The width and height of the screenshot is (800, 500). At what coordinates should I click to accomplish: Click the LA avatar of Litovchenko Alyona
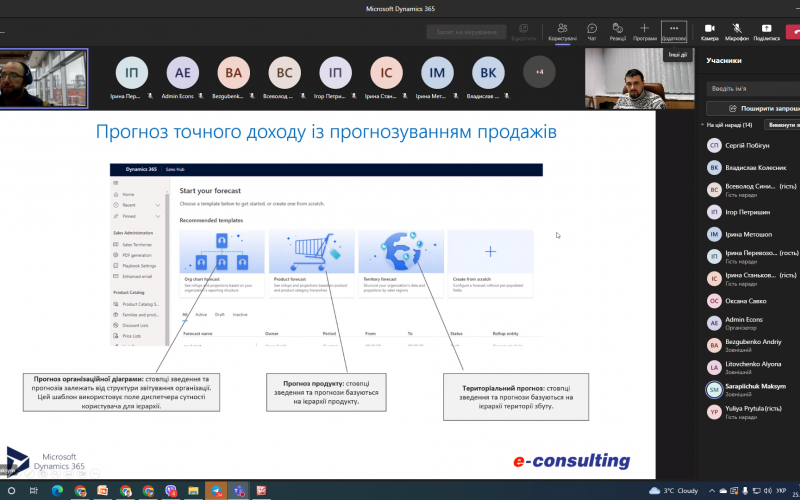click(714, 367)
